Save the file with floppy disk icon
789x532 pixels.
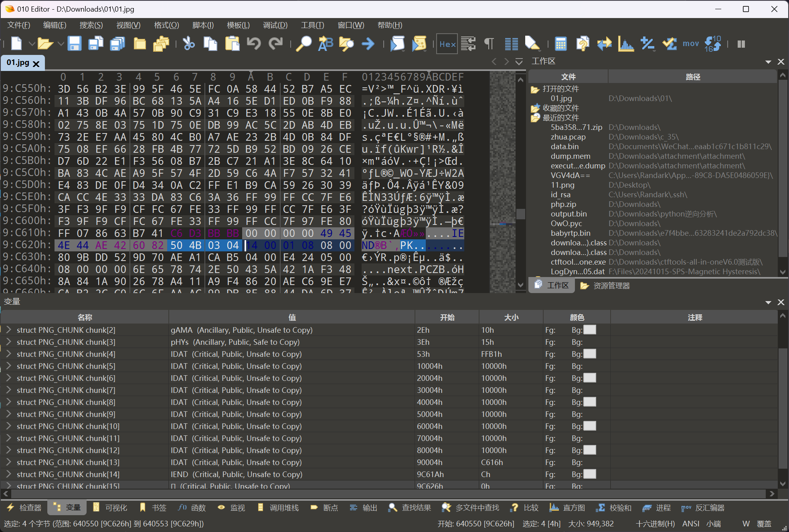75,43
